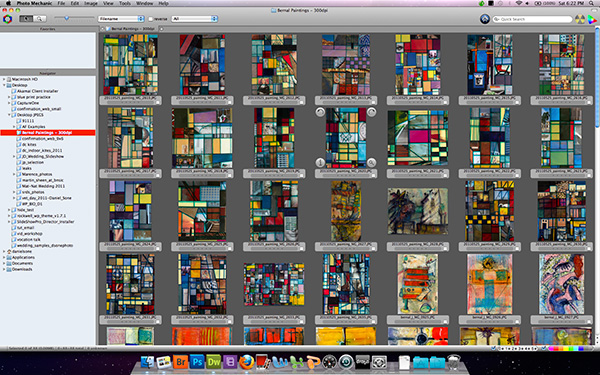The image size is (600, 375).
Task: Open the Image menu
Action: click(91, 3)
